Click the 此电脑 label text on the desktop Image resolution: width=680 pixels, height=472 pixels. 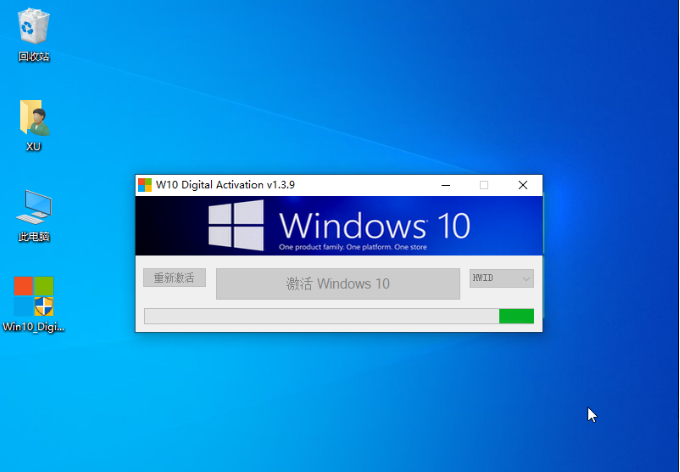point(34,237)
